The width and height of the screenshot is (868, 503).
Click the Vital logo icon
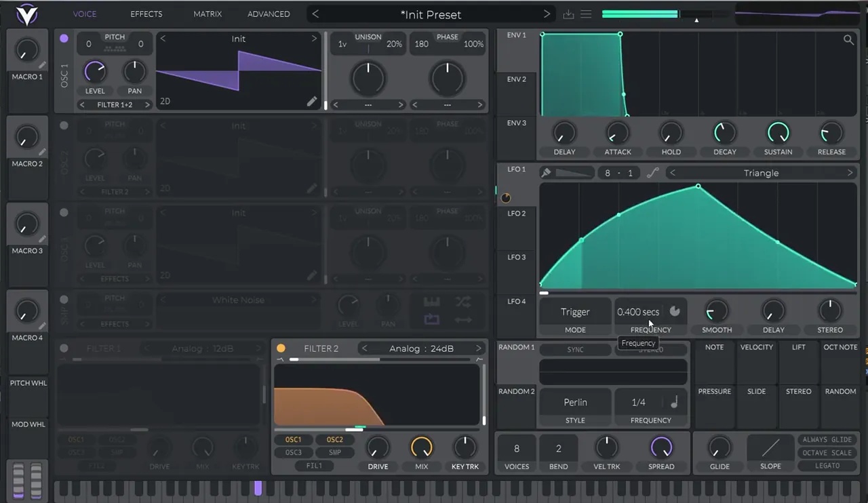(26, 14)
